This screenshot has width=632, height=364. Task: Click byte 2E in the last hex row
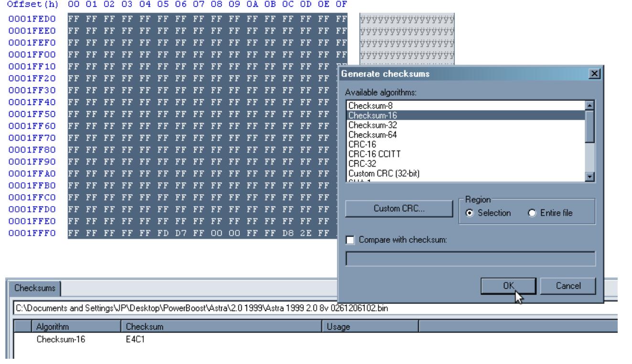[x=306, y=233]
